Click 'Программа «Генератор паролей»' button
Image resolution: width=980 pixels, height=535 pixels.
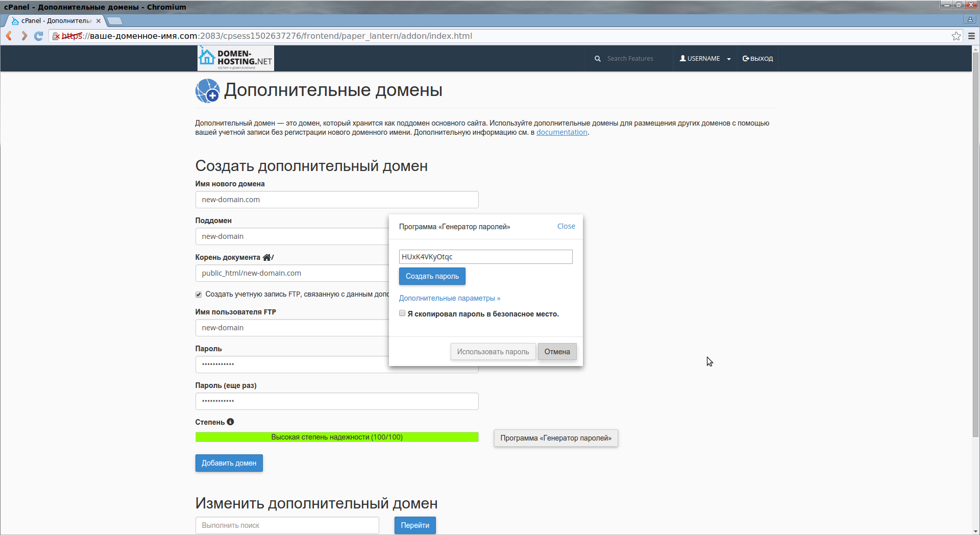pyautogui.click(x=556, y=438)
